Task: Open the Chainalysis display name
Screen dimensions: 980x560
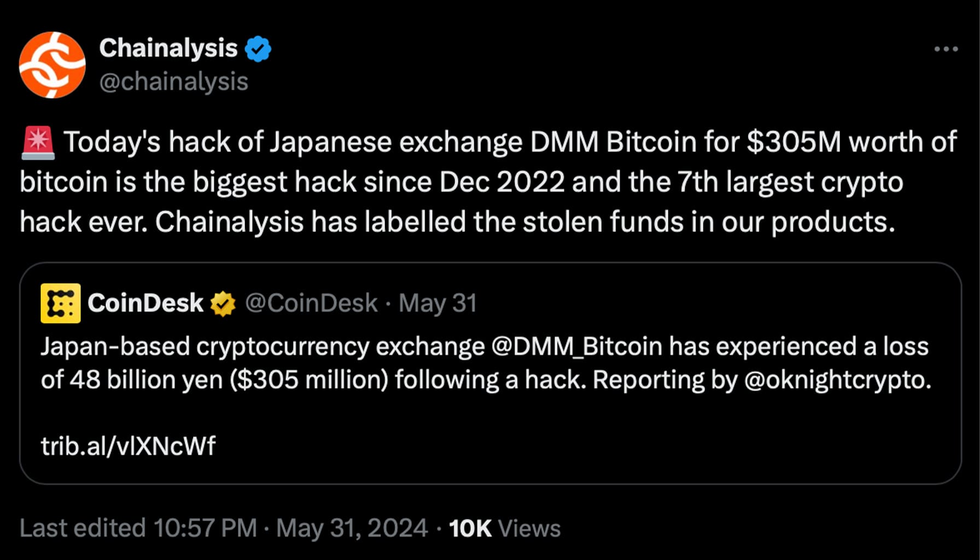Action: click(x=168, y=48)
